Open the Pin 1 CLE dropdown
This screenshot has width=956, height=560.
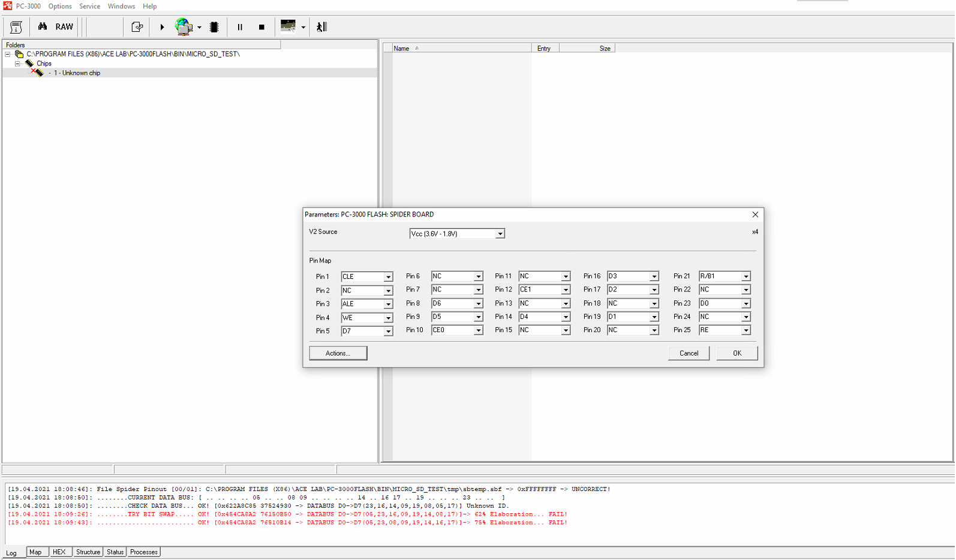pyautogui.click(x=388, y=277)
